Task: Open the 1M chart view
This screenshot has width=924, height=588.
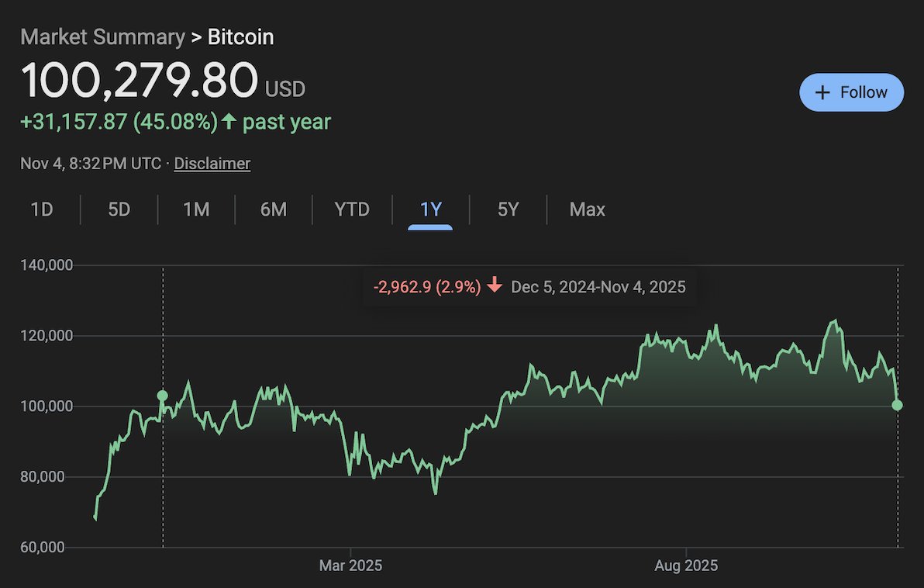Action: 196,209
